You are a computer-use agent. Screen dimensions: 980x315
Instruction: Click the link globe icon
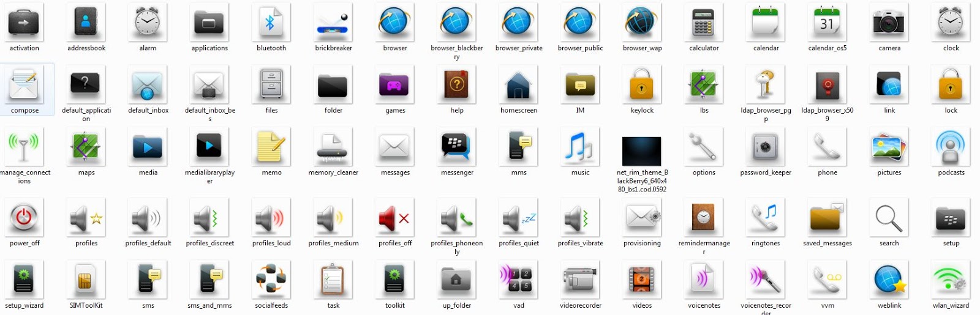[x=889, y=85]
